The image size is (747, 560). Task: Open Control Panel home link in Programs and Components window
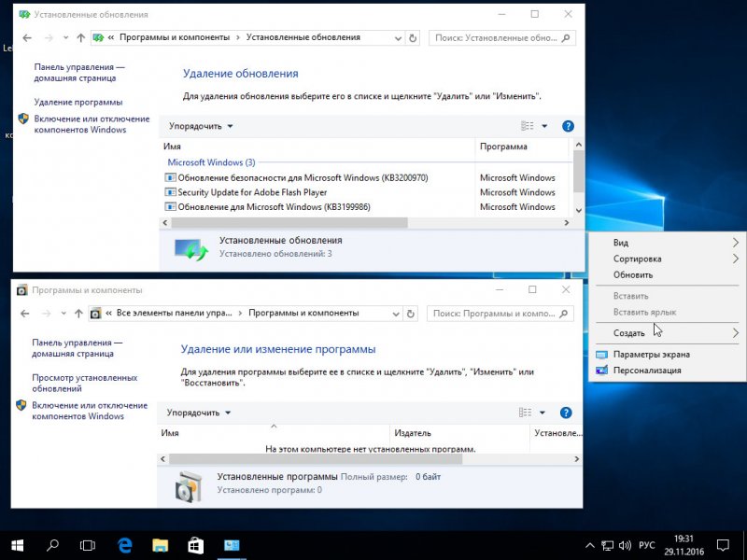(78, 348)
